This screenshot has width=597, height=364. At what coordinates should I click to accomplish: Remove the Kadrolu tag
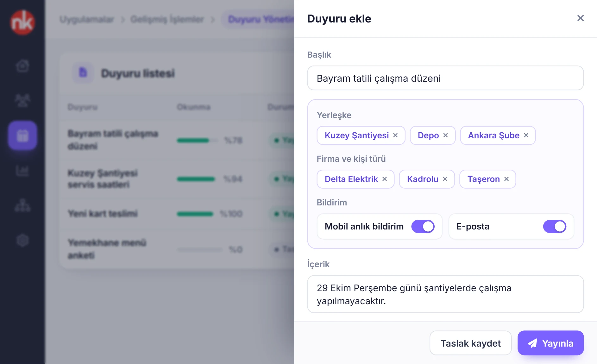point(445,179)
